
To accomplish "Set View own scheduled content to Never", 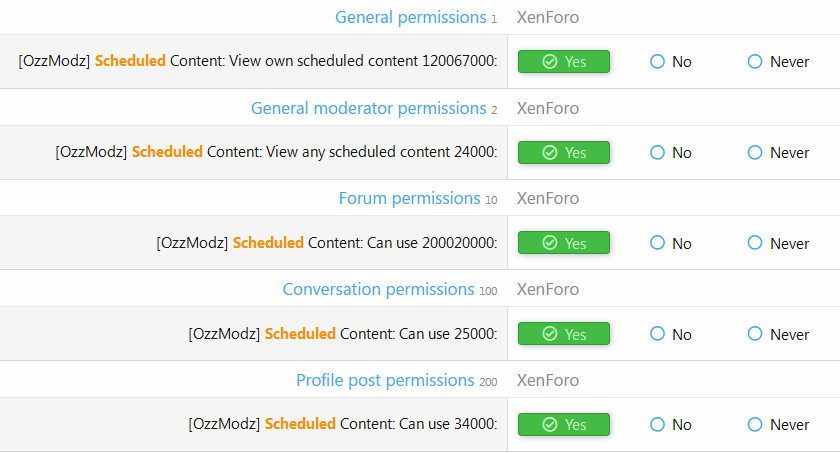I will pos(756,62).
